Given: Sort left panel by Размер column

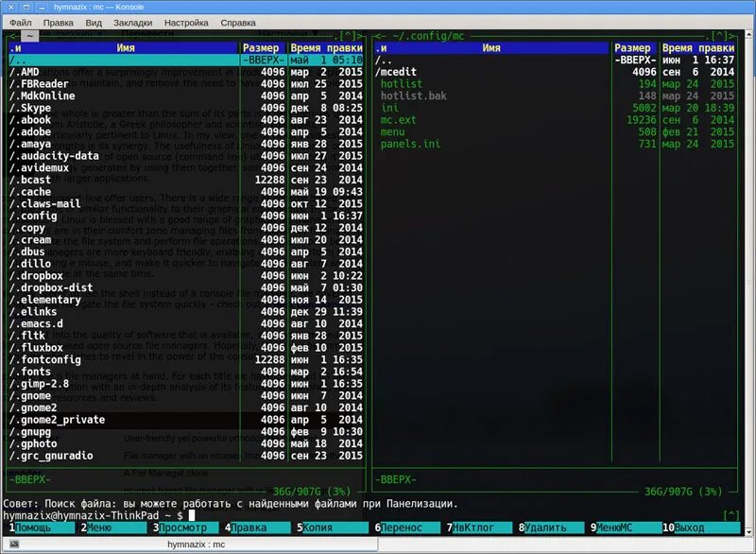Looking at the screenshot, I should pyautogui.click(x=261, y=47).
